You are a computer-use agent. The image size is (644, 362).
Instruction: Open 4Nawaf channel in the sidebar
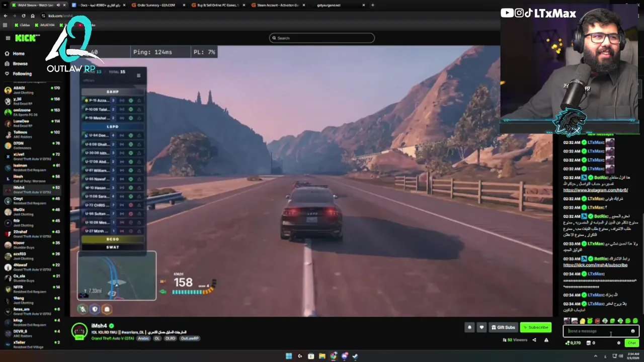click(x=31, y=267)
